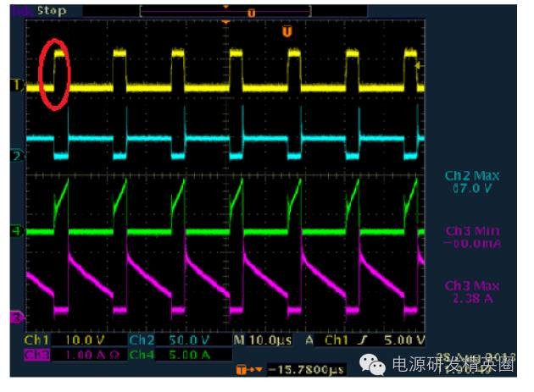
Task: Click the orange trigger position T marker
Action: pos(287,31)
